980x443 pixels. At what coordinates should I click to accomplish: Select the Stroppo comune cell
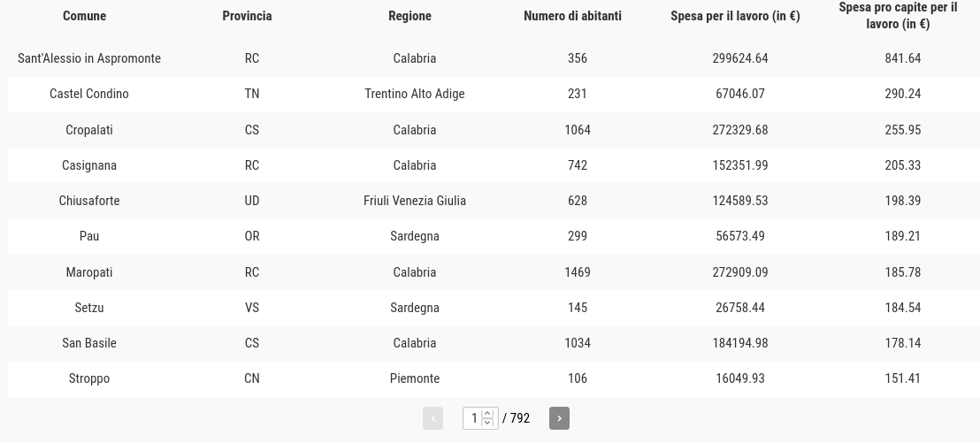pyautogui.click(x=88, y=378)
